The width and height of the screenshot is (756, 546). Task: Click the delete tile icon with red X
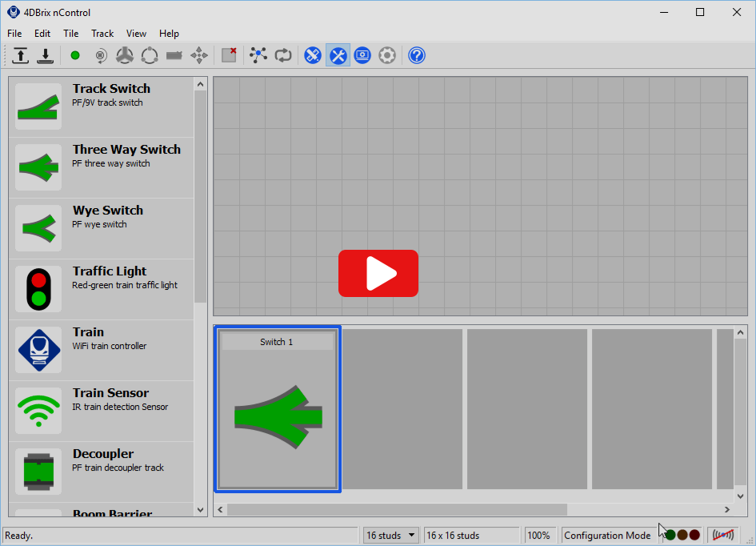(x=229, y=55)
